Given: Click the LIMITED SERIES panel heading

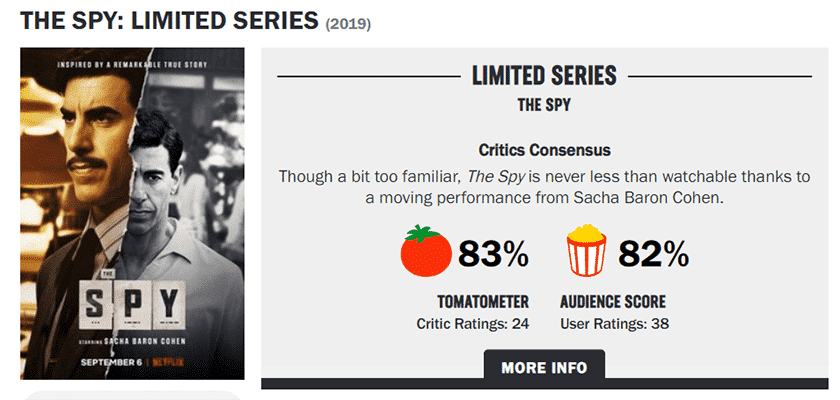Looking at the screenshot, I should point(544,76).
